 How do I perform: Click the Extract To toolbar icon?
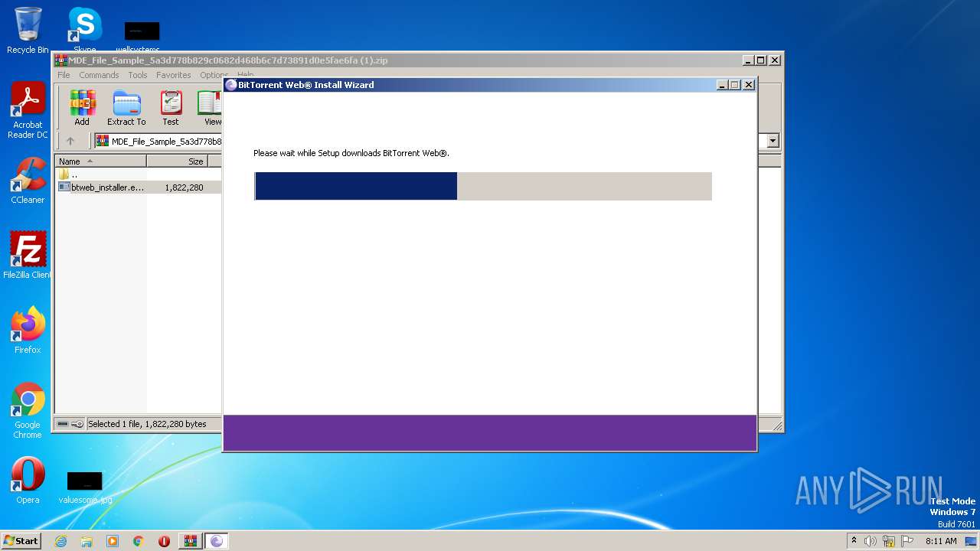click(126, 107)
